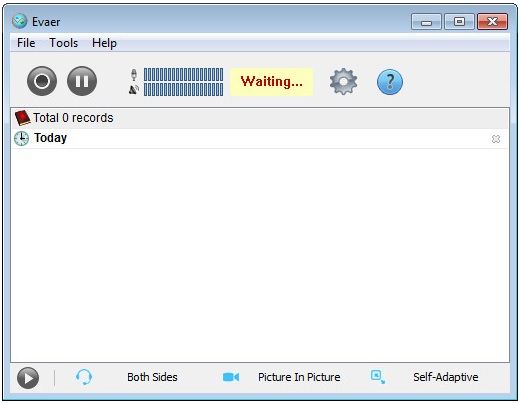Click the microphone level icon
This screenshot has width=520, height=403.
(134, 75)
